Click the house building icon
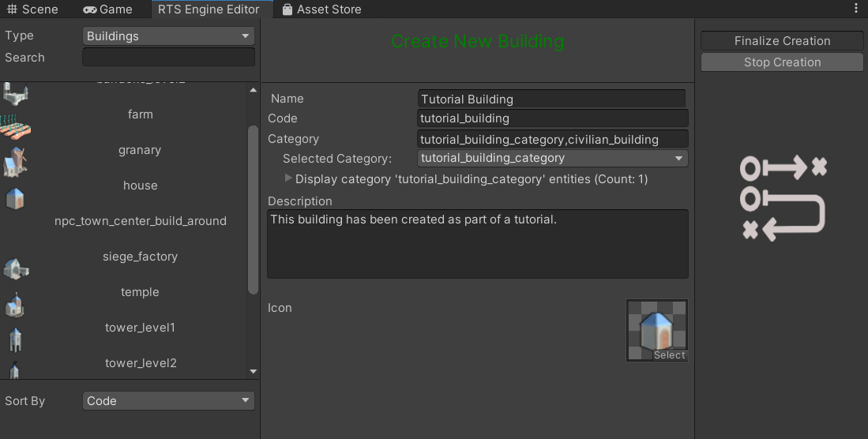Screen dimensions: 868x439 point(15,197)
